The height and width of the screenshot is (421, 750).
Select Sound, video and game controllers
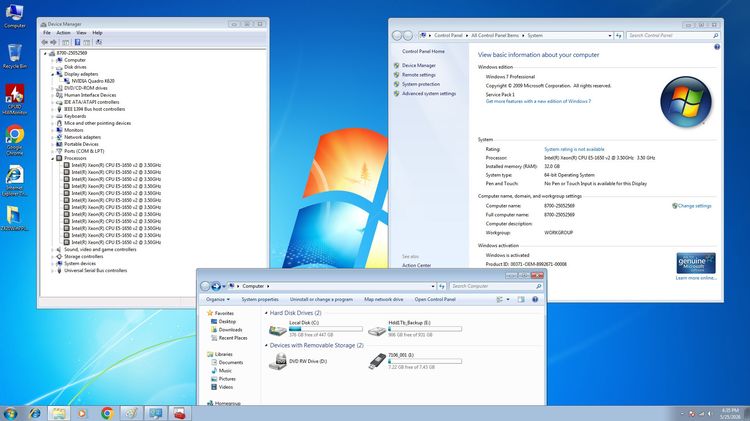pyautogui.click(x=100, y=249)
